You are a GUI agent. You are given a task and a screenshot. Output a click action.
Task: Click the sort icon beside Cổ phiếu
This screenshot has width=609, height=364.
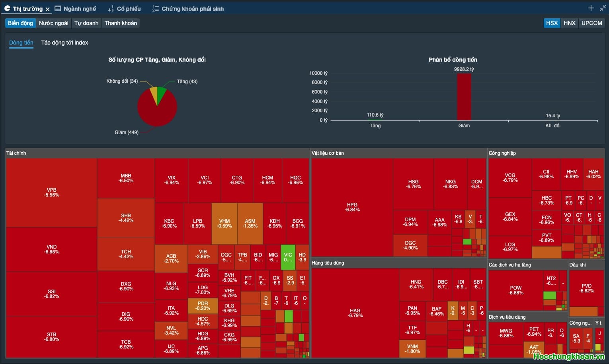coord(111,8)
